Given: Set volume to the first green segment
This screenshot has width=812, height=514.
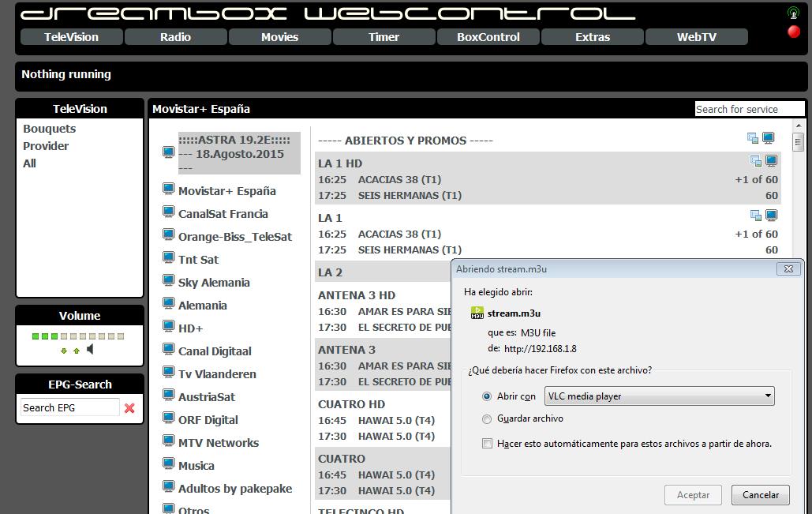Looking at the screenshot, I should pos(36,336).
